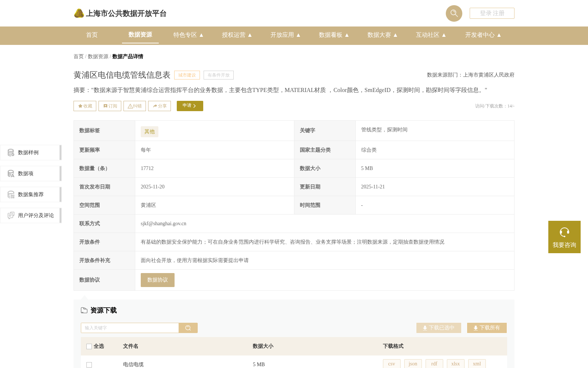Download the json format file
The image size is (588, 368).
[413, 364]
